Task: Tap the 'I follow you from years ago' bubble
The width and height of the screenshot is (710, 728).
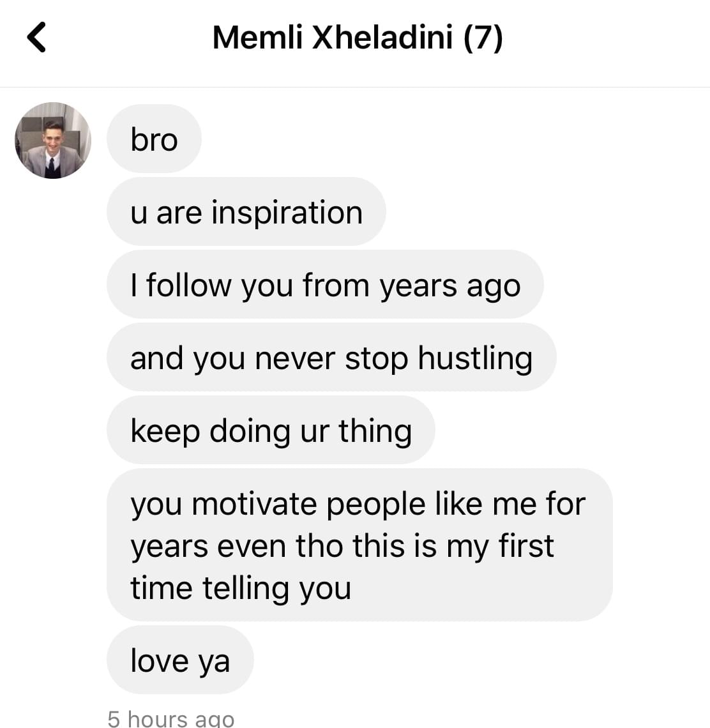Action: point(325,285)
